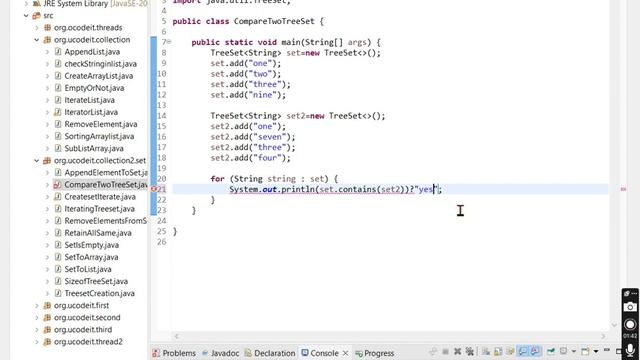The height and width of the screenshot is (360, 640).
Task: Switch to the Declaration tab
Action: pyautogui.click(x=270, y=353)
